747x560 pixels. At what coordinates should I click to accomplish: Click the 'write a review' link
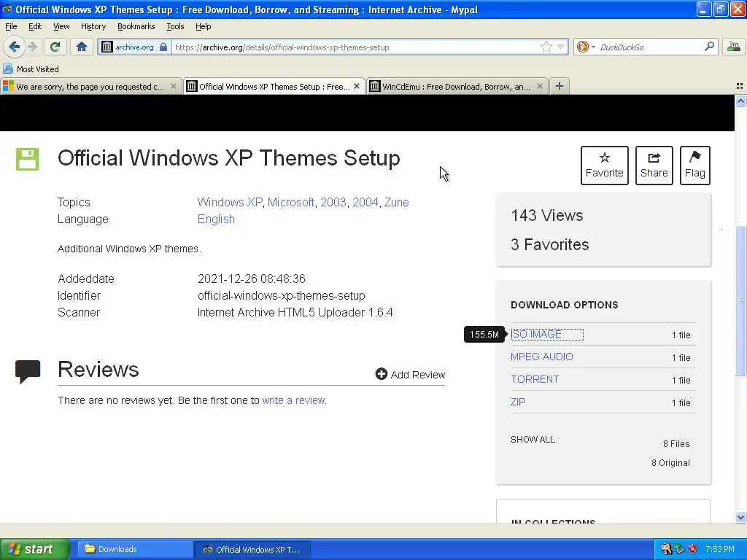[x=293, y=400]
